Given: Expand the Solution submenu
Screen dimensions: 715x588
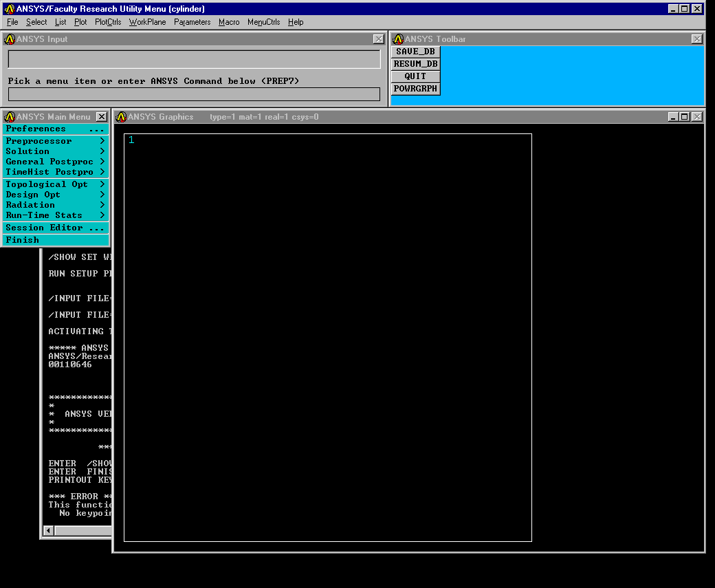Looking at the screenshot, I should click(56, 151).
